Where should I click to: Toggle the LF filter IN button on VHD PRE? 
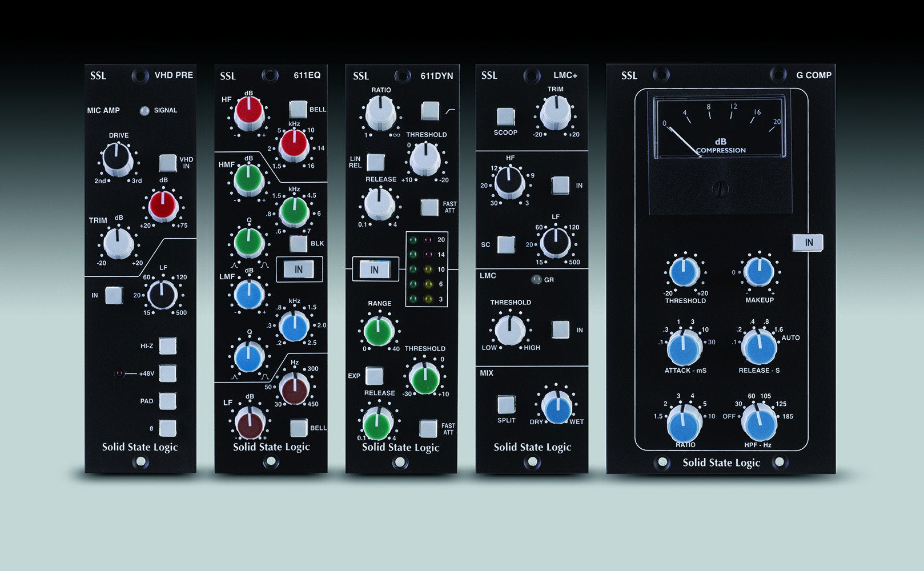tap(114, 295)
